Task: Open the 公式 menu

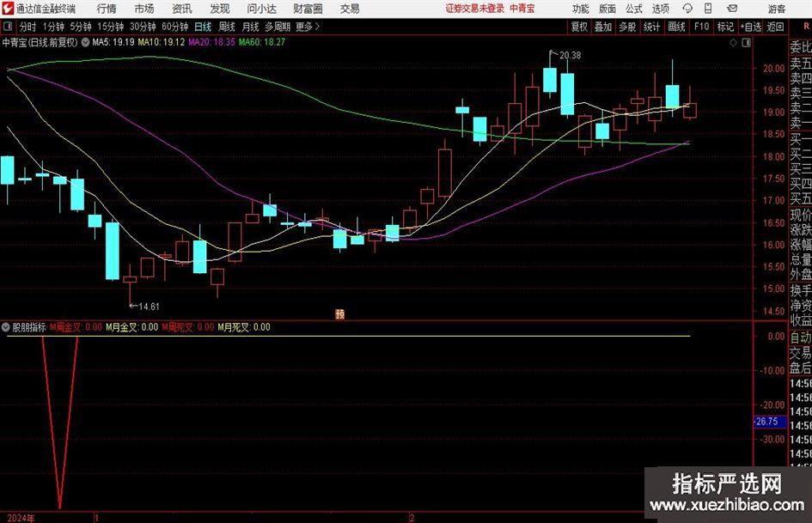Action: 634,9
